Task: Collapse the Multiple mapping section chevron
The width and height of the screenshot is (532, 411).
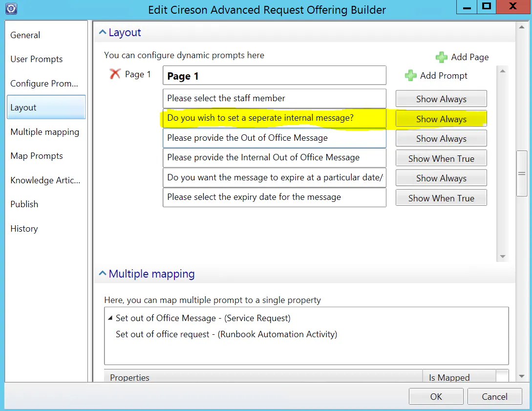Action: (x=103, y=274)
